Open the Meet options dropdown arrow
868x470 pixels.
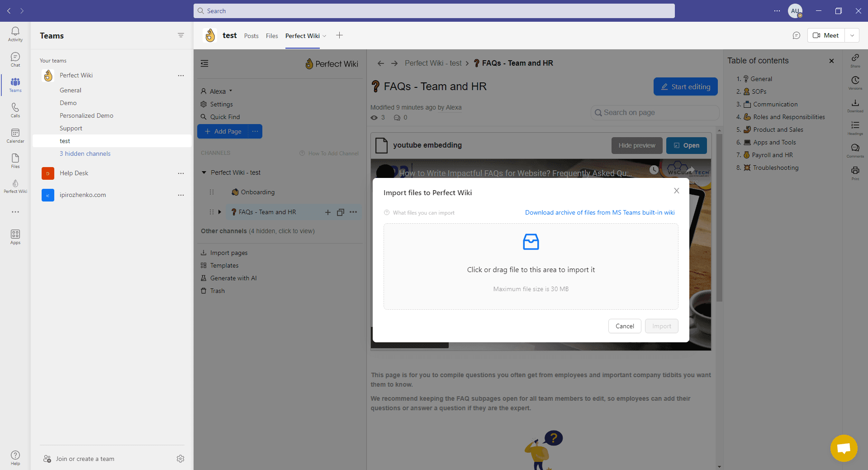click(x=852, y=35)
